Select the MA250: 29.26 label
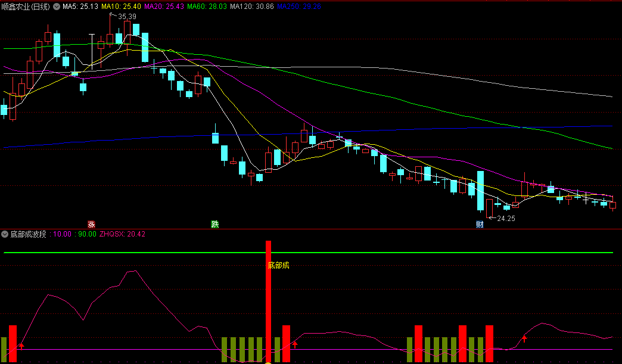 pyautogui.click(x=298, y=7)
